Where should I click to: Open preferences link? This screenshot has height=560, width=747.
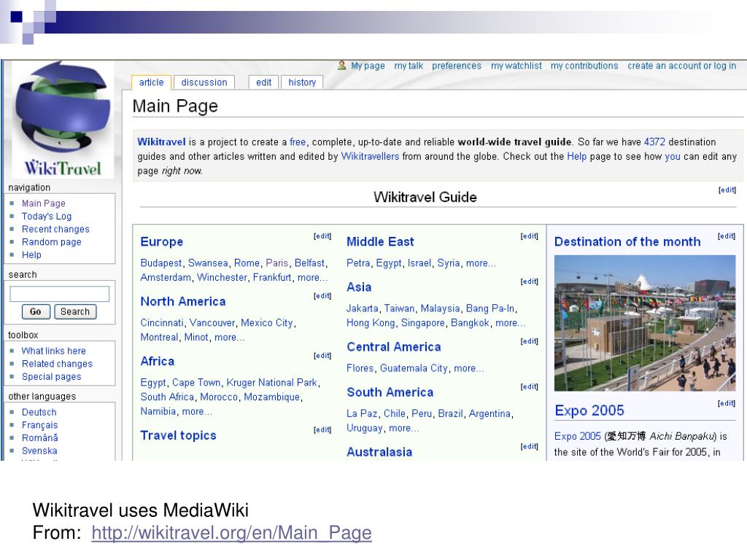pyautogui.click(x=457, y=66)
